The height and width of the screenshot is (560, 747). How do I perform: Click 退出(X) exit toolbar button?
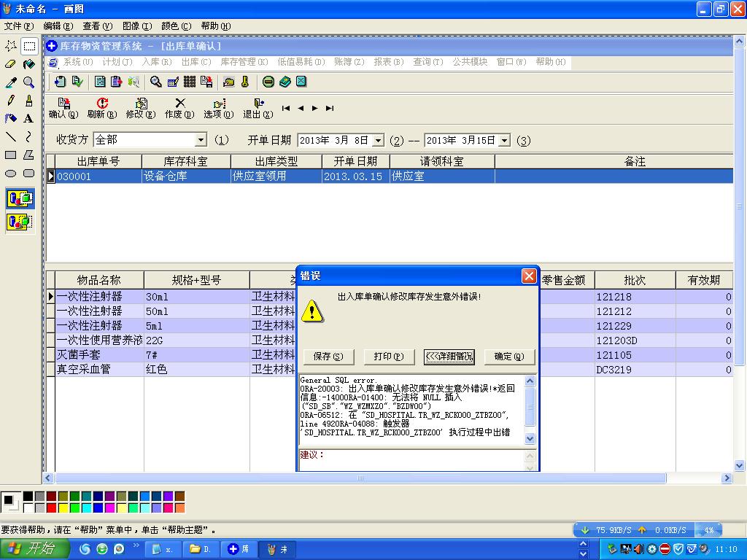[258, 109]
